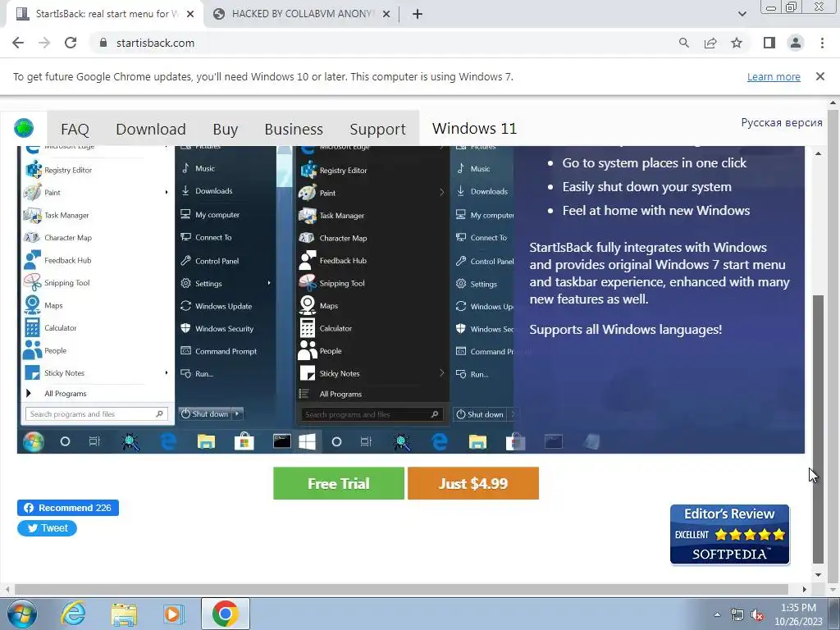
Task: Click the horizontal scrollbar at page bottom
Action: 400,589
